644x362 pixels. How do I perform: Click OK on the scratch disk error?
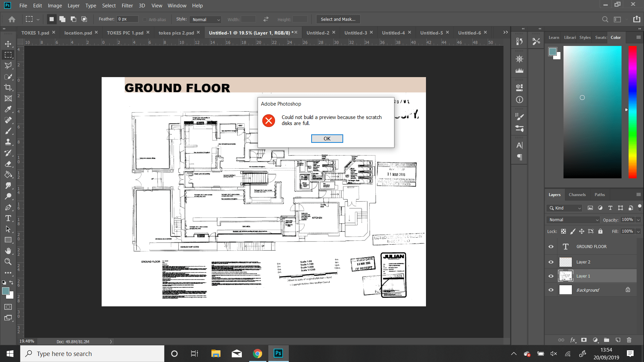click(327, 138)
